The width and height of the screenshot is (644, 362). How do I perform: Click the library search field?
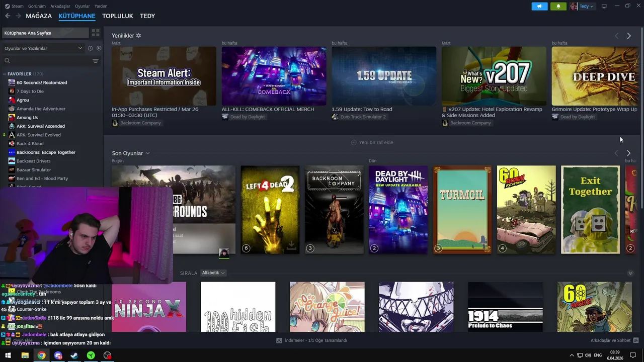coord(50,61)
